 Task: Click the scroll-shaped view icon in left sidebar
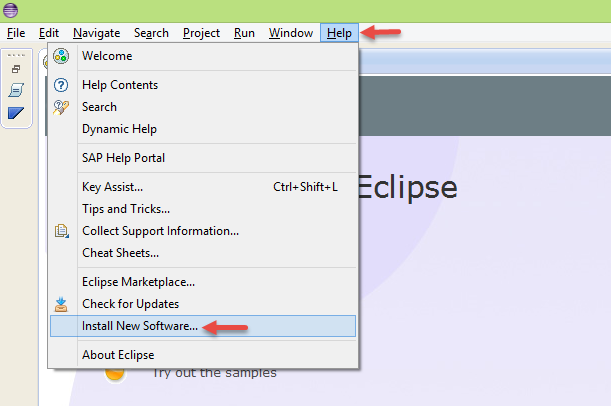16,90
